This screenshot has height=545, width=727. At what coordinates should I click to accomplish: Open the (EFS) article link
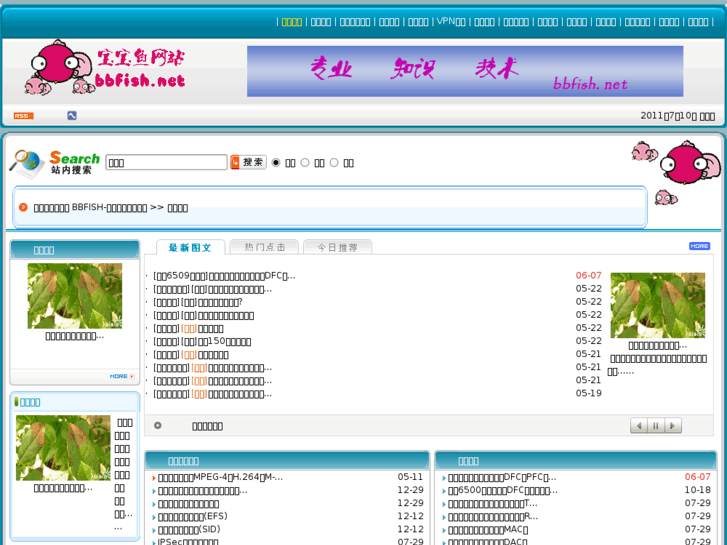pyautogui.click(x=192, y=516)
